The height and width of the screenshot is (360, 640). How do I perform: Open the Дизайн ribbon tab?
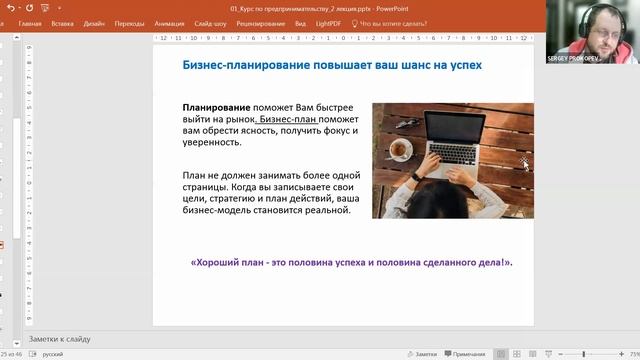click(94, 24)
